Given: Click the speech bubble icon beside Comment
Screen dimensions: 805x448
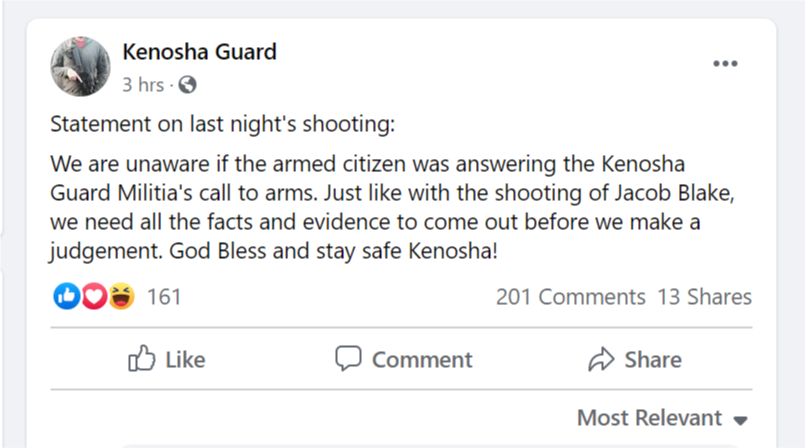Looking at the screenshot, I should pos(348,359).
